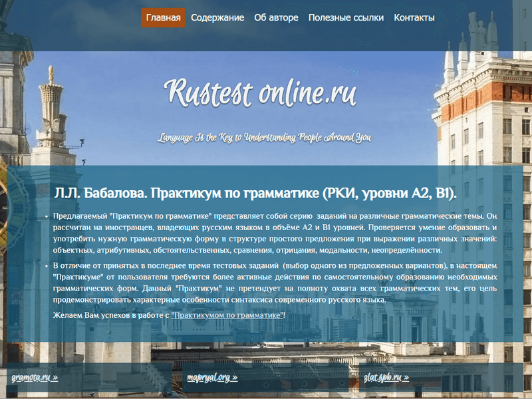Visit the gramota.ru link
This screenshot has width=532, height=399.
pos(35,377)
